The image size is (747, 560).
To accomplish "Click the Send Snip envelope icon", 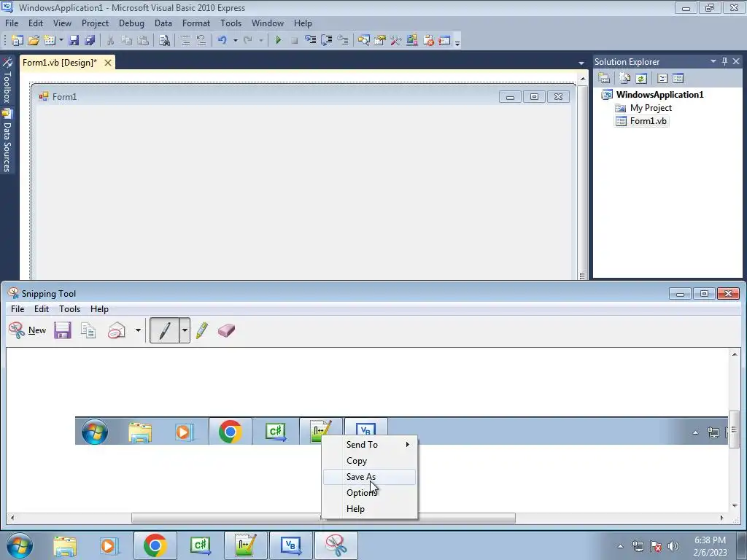I will click(x=117, y=330).
